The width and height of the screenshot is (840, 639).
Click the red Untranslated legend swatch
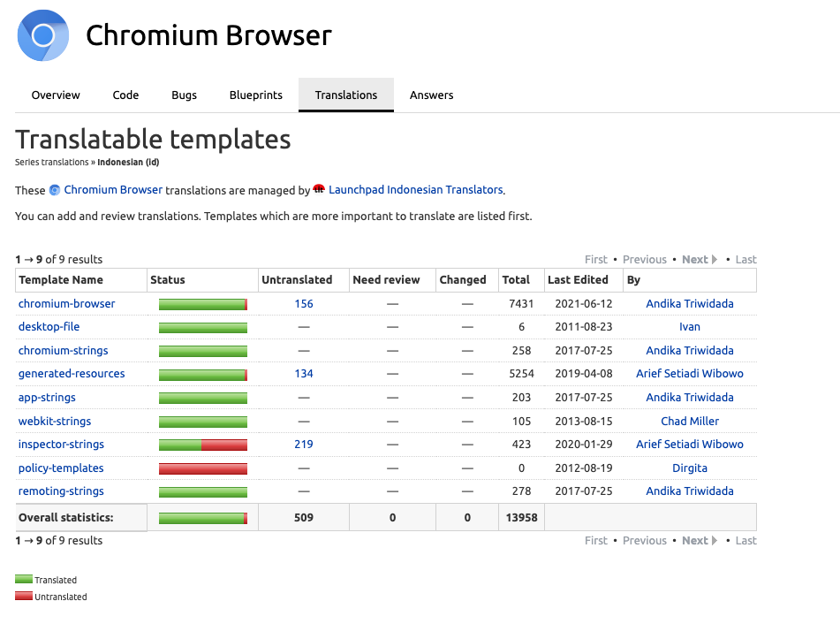click(24, 596)
